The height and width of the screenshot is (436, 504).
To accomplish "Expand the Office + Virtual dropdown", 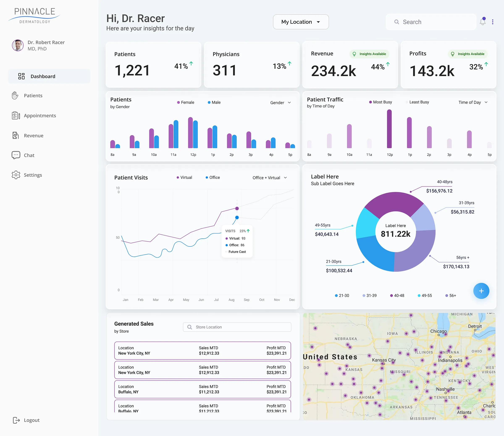I will tap(269, 178).
